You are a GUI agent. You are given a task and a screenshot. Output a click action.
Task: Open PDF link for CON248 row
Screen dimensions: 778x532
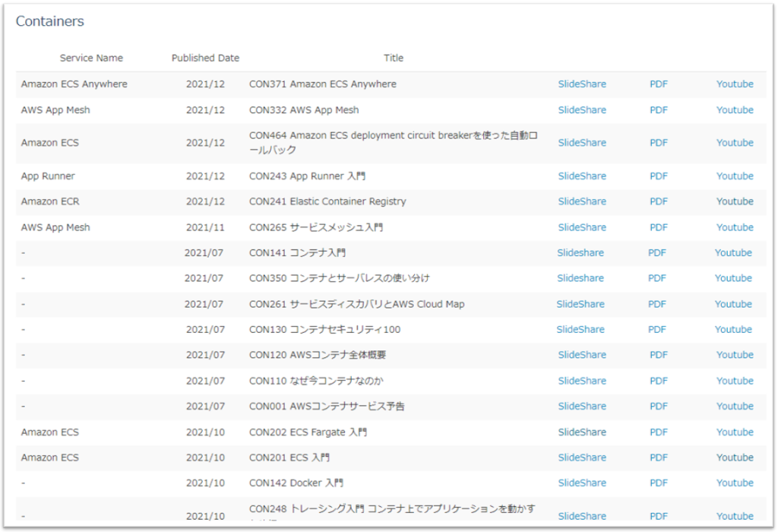pos(659,516)
